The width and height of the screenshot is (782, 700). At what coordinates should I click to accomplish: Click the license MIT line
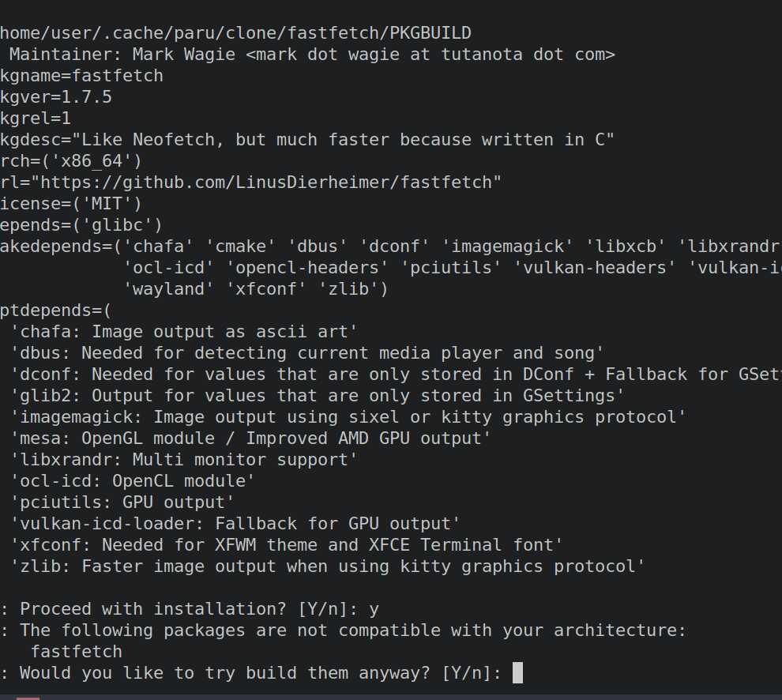click(x=71, y=204)
